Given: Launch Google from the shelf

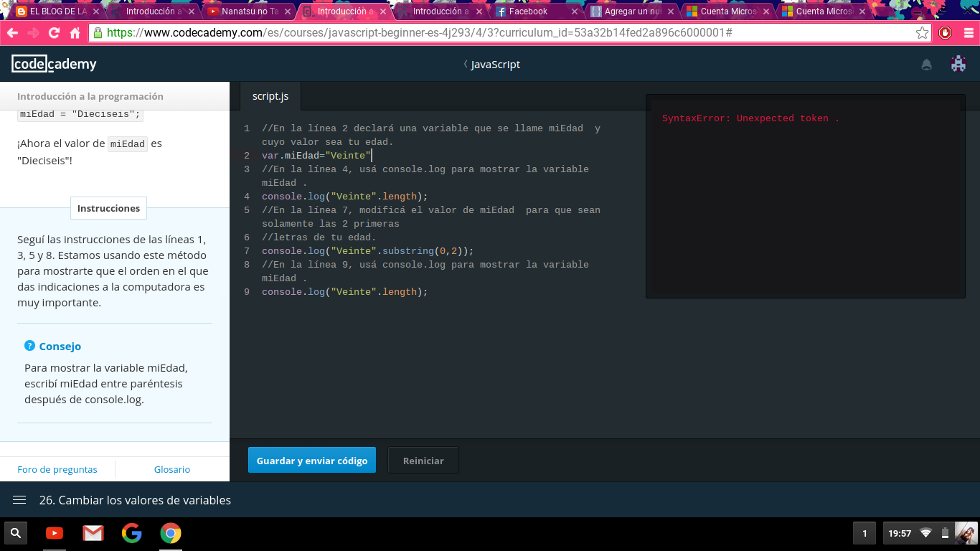Looking at the screenshot, I should (x=132, y=533).
